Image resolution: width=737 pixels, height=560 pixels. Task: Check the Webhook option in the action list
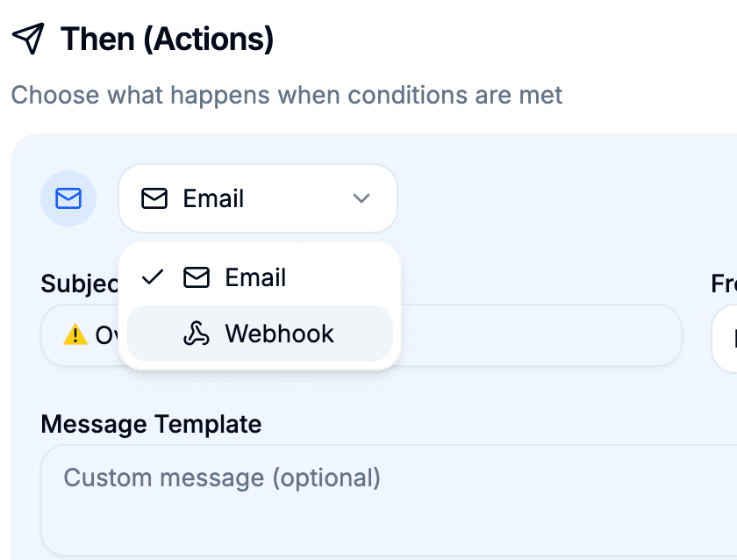pyautogui.click(x=279, y=334)
